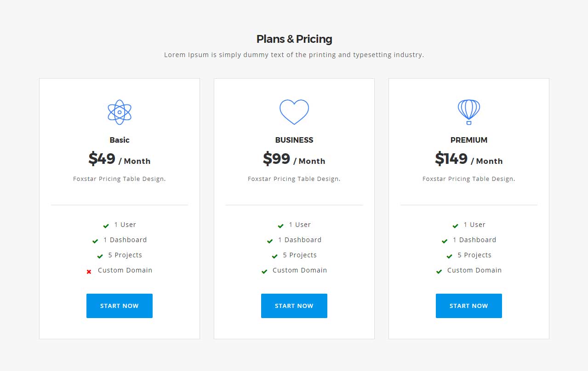588x371 pixels.
Task: Click green check beside Business Custom Domain
Action: [x=264, y=272]
